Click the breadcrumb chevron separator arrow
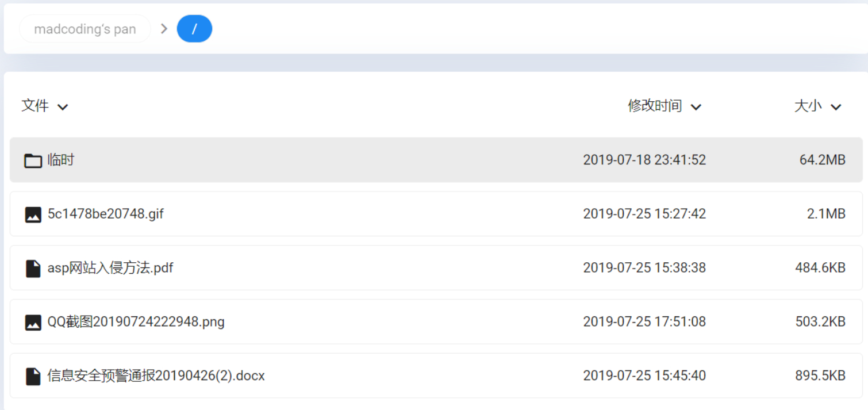This screenshot has width=868, height=410. pos(164,29)
